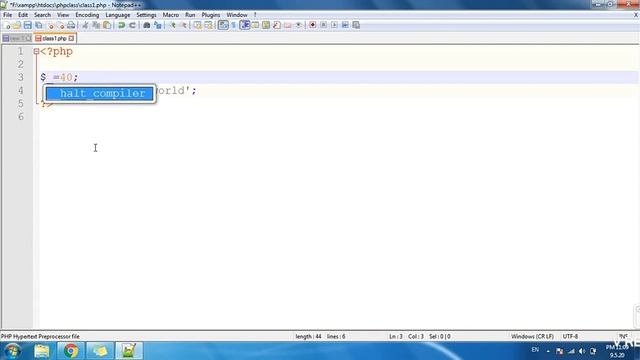Toggle synchronized horizontal scrolling

coord(209,25)
